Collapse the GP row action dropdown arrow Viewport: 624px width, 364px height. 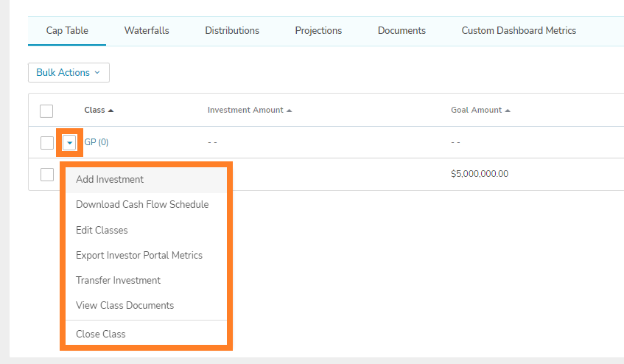(x=69, y=142)
